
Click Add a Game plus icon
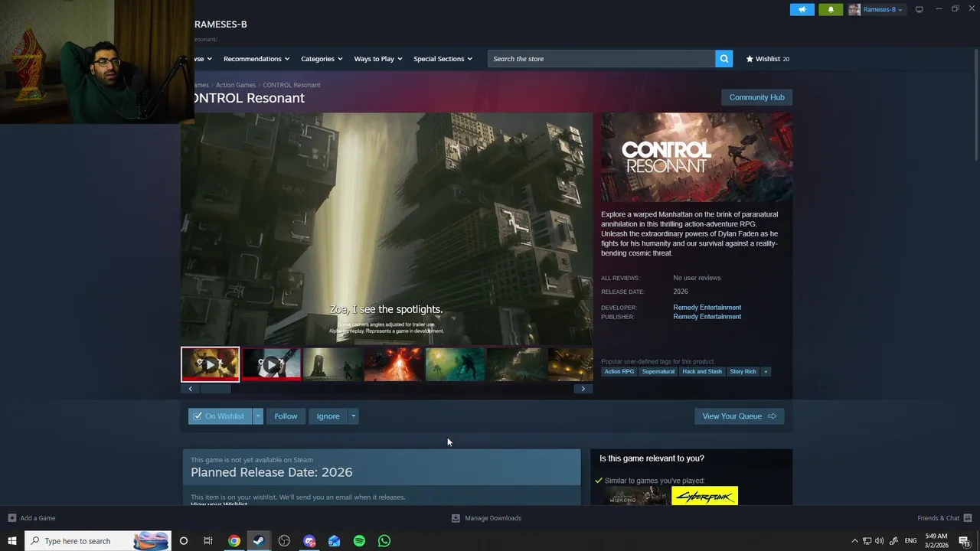11,518
